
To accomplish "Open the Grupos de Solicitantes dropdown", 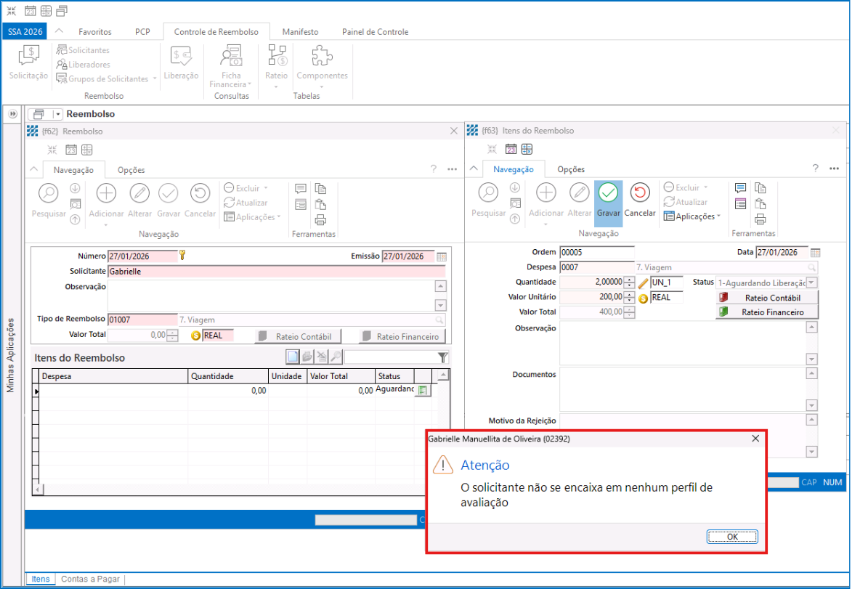I will 152,78.
